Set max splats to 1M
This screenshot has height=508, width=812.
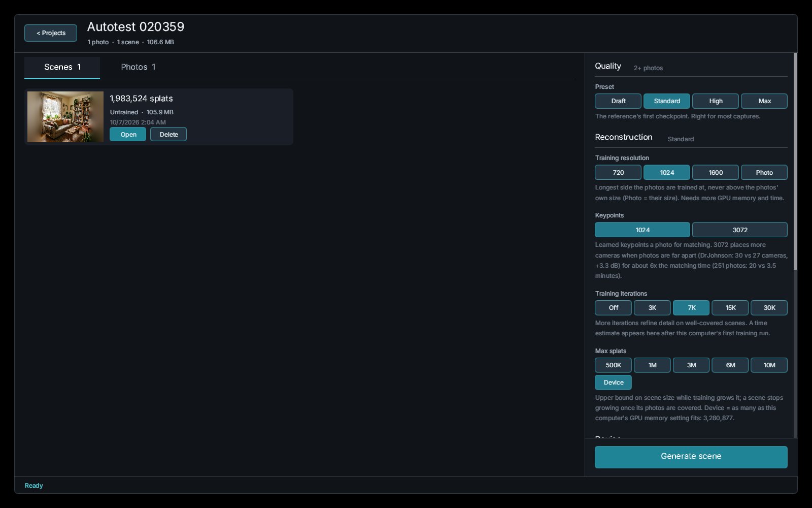click(652, 365)
